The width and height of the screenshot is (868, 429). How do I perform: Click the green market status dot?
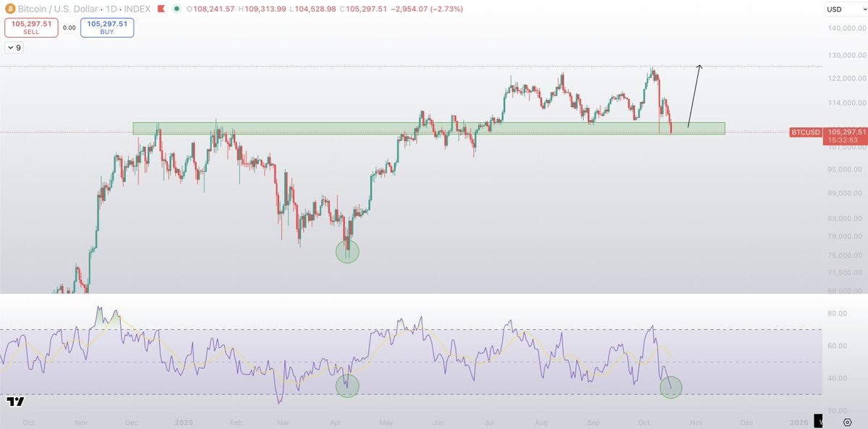176,9
